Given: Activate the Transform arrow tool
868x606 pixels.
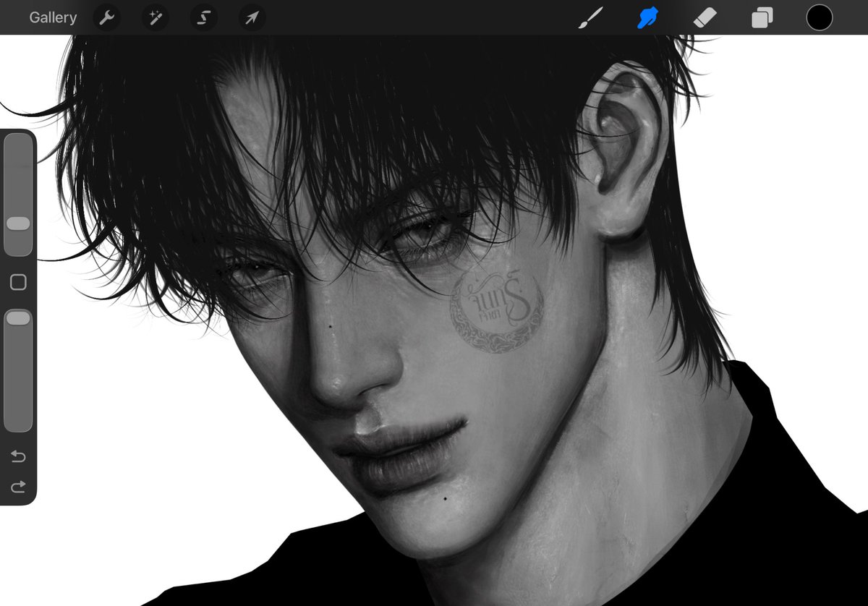Looking at the screenshot, I should pyautogui.click(x=252, y=18).
